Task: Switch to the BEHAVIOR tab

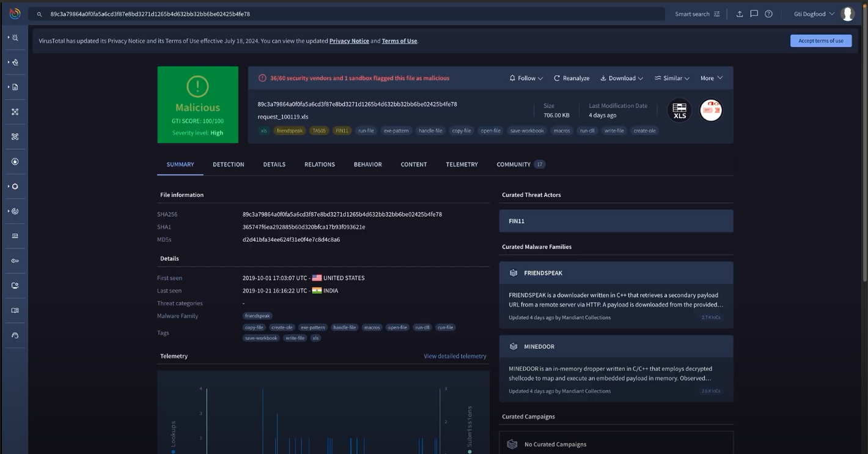Action: pos(367,164)
